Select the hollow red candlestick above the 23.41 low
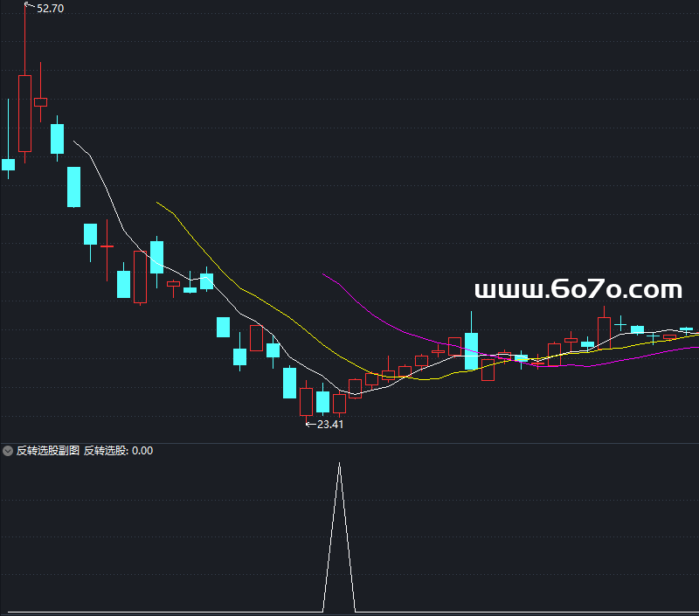The image size is (699, 616). point(306,402)
